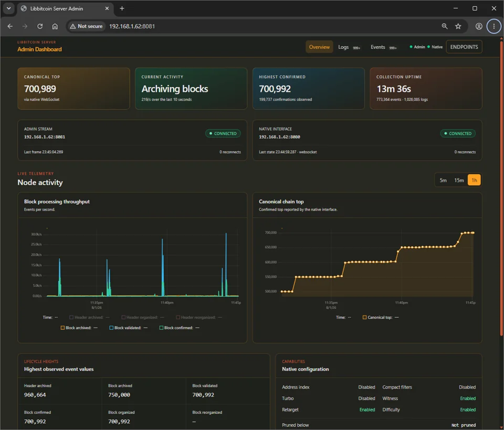Go back to the previous page
504x430 pixels.
click(10, 26)
